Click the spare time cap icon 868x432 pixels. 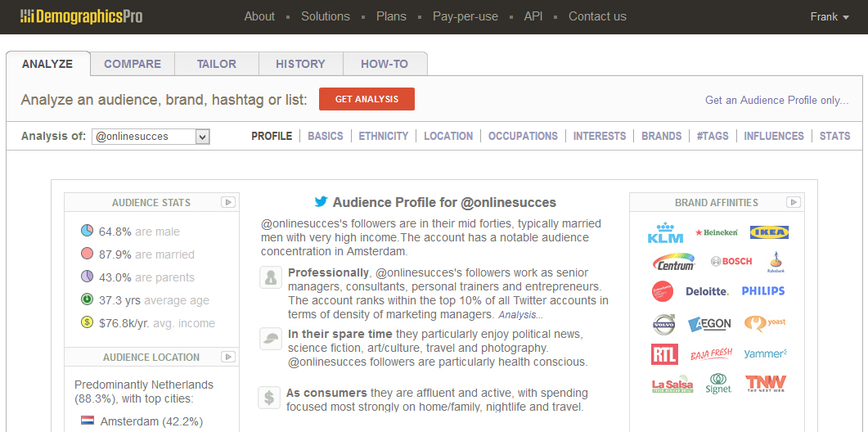pyautogui.click(x=271, y=339)
